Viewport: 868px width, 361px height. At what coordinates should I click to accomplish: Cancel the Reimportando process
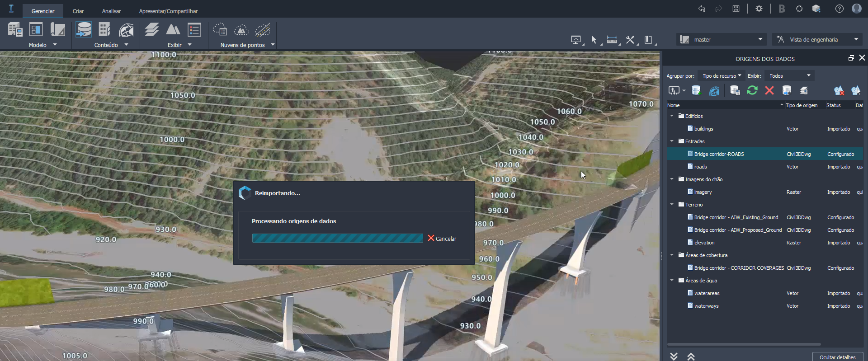(x=442, y=239)
